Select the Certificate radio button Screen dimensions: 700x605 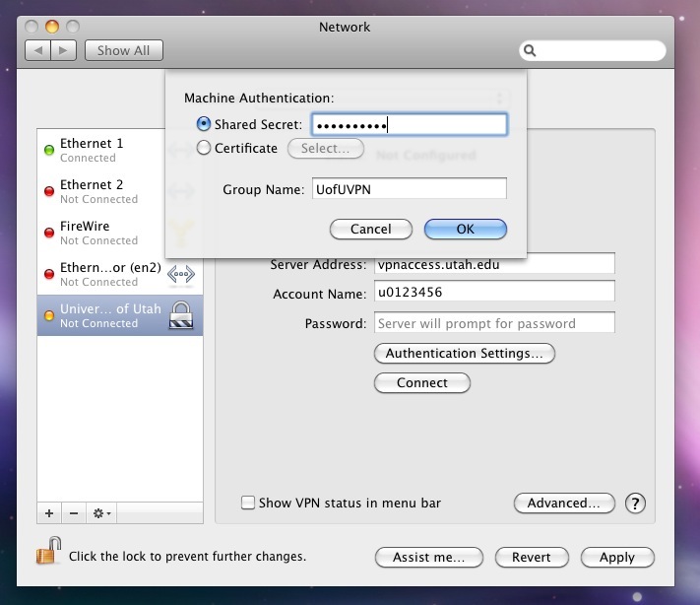204,148
